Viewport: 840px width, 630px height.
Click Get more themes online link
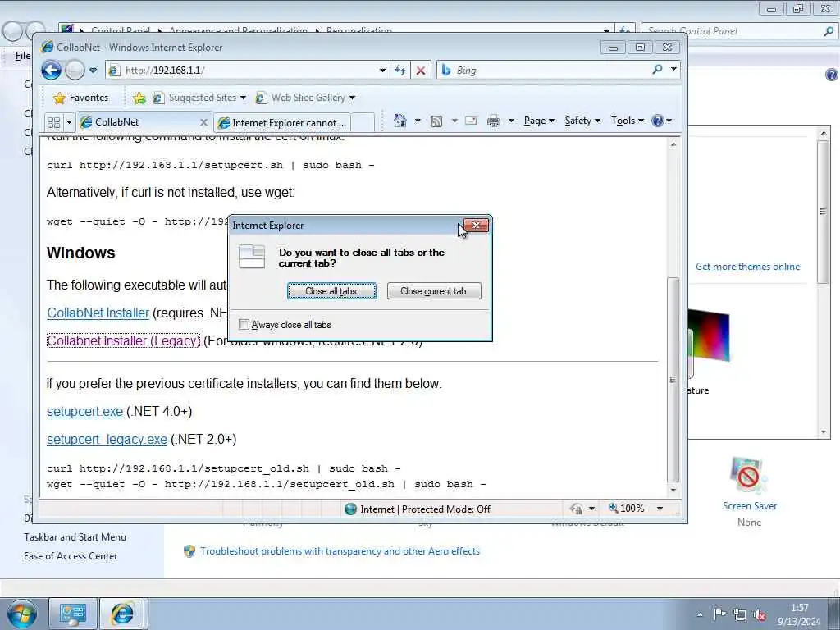(747, 267)
